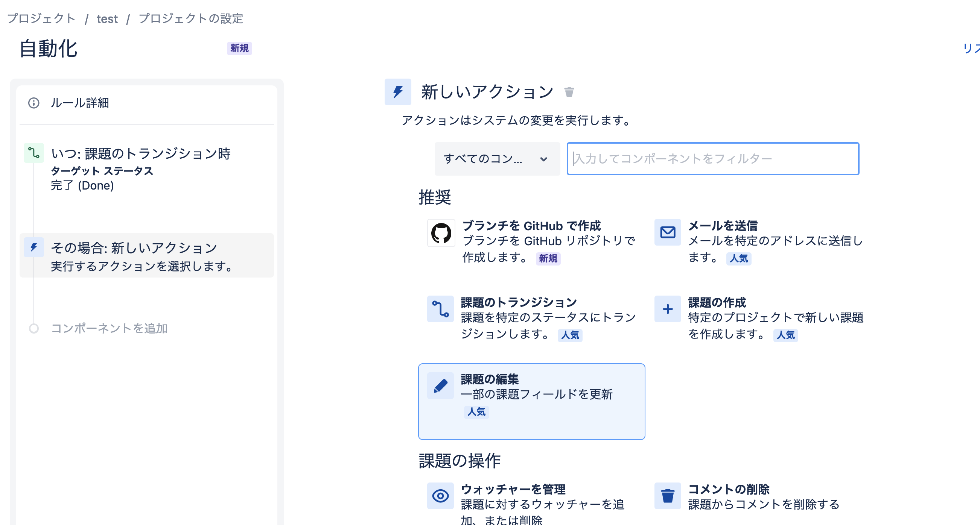Open プロジェクト breadcrumb link
The height and width of the screenshot is (525, 980).
point(41,19)
